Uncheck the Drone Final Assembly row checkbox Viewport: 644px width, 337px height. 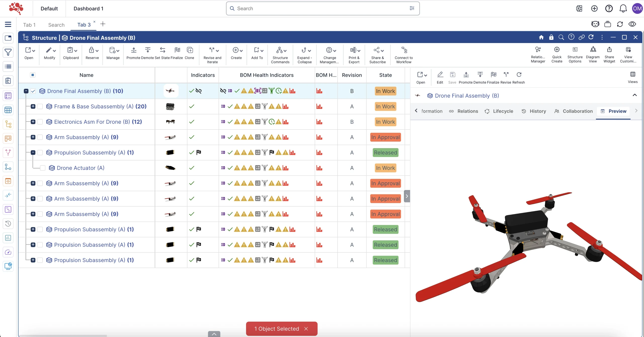coord(33,91)
